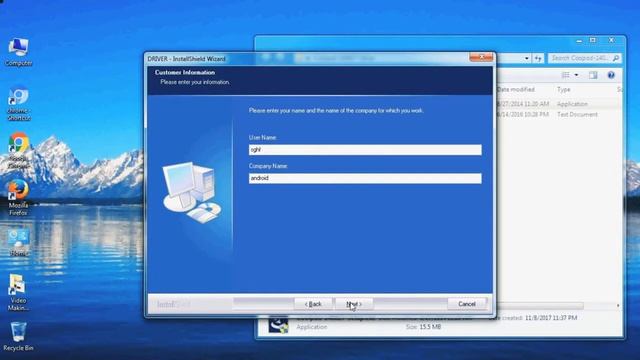Minimize the Explorer window
Screen dimensions: 640x360
tap(579, 40)
